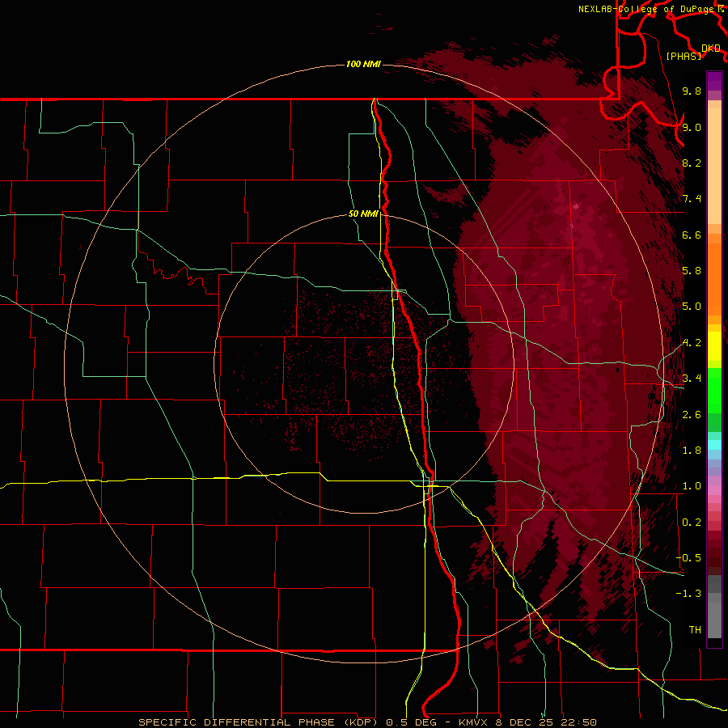Click the 6.6 scale value
728x728 pixels.
click(x=692, y=235)
